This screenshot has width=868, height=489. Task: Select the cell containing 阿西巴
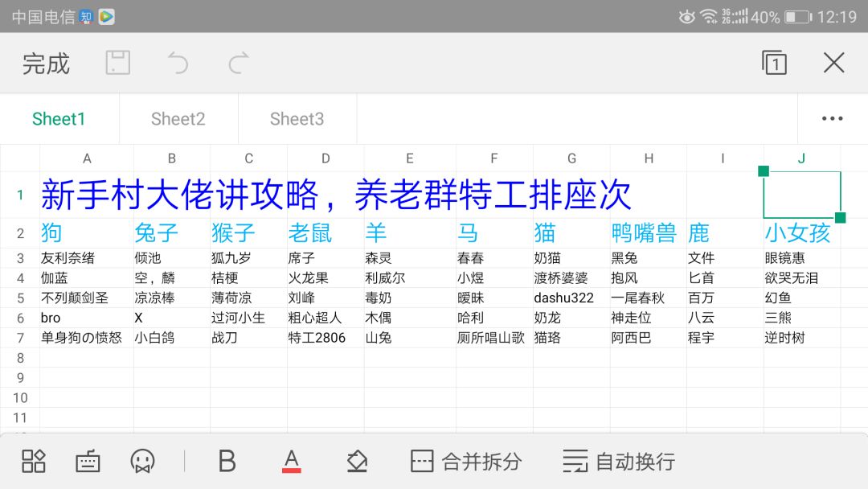[649, 338]
